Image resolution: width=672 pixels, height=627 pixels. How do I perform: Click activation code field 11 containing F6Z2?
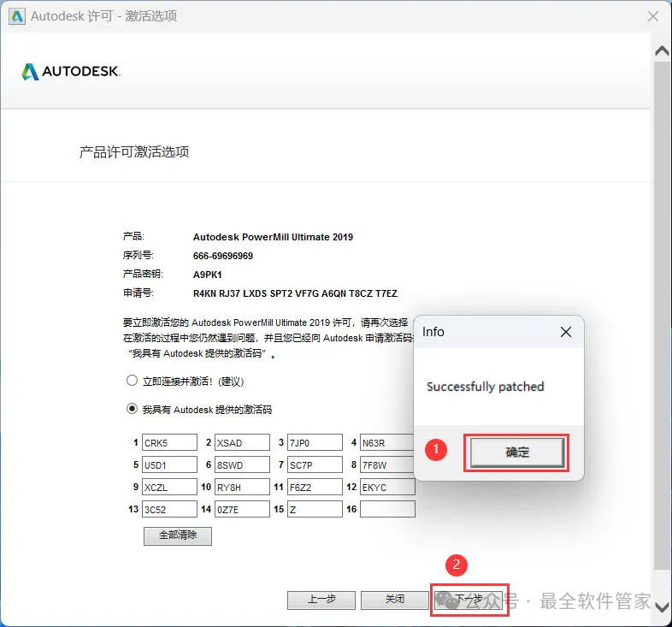315,488
